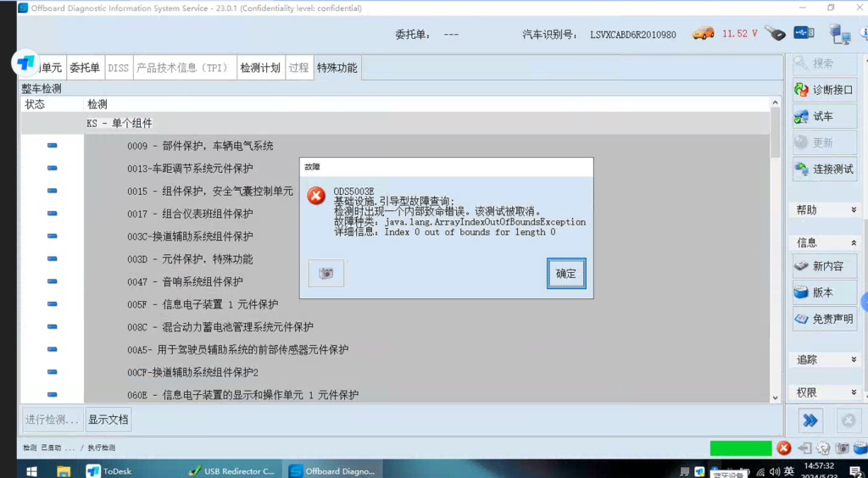
Task: Select the KS - 单个组件 group row
Action: pos(395,124)
